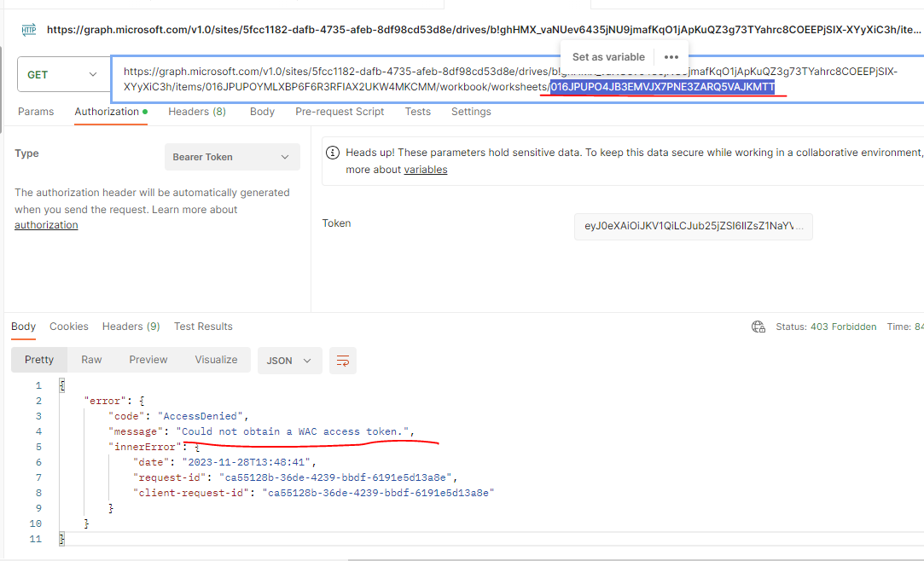
Task: Click the request icon left of the URL breadcrumb
Action: tap(29, 28)
